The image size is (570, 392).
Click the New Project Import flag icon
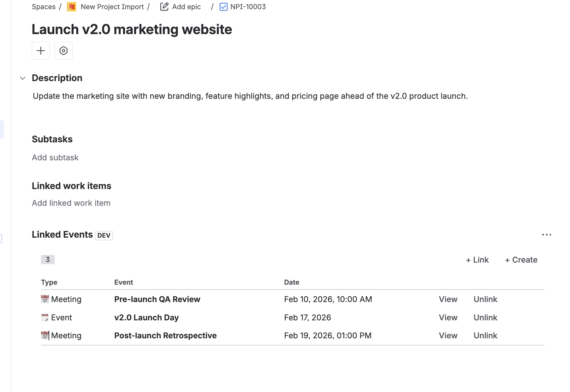click(x=72, y=7)
